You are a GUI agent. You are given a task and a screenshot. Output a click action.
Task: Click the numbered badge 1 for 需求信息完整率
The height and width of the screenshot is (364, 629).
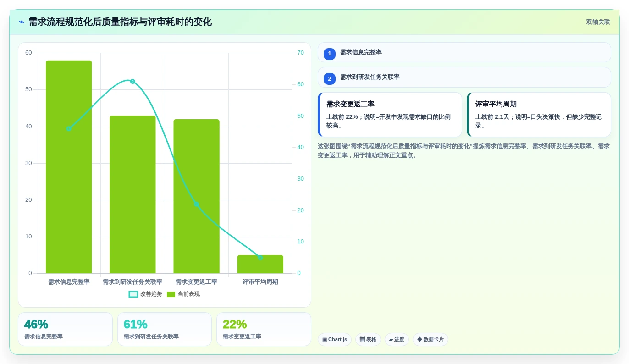click(330, 54)
